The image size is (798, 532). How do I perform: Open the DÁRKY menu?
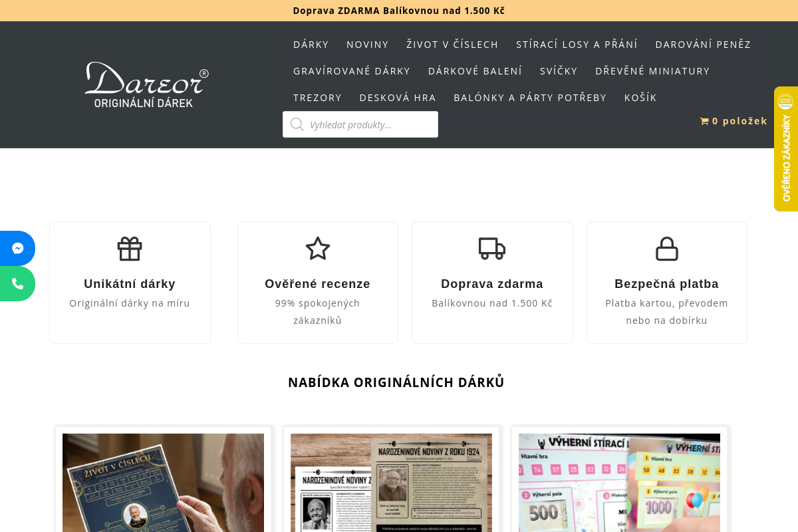pyautogui.click(x=311, y=44)
